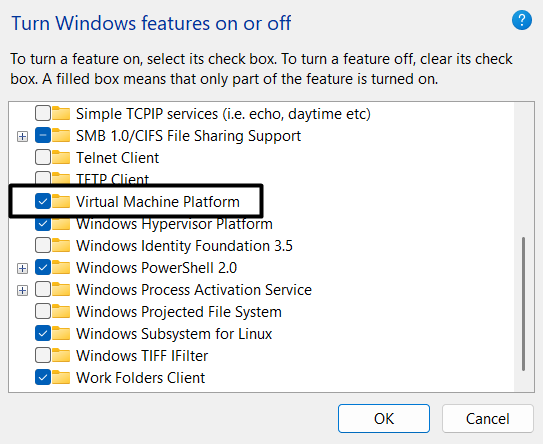This screenshot has height=444, width=543.
Task: Select the Work Folders Client folder icon
Action: [x=61, y=378]
